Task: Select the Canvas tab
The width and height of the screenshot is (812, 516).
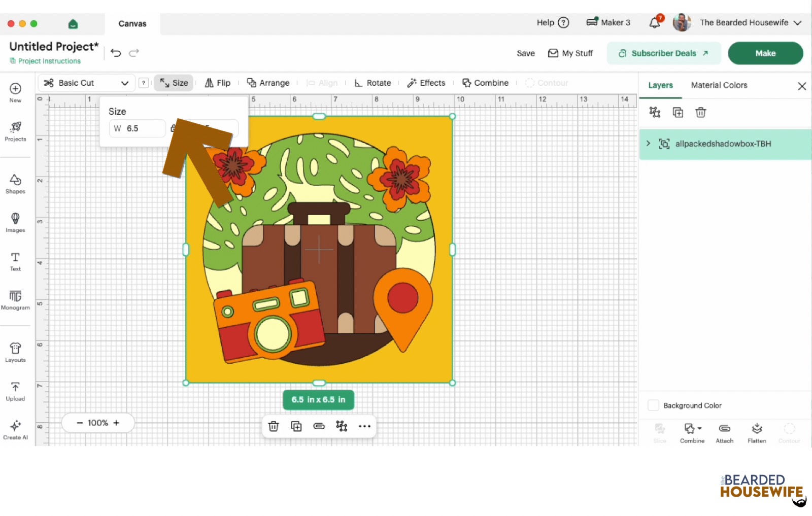Action: (132, 24)
